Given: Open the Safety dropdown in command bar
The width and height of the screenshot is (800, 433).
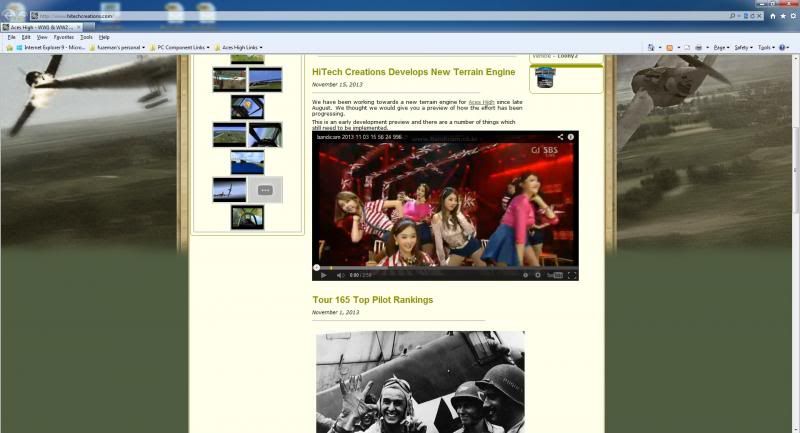Looking at the screenshot, I should tap(743, 47).
